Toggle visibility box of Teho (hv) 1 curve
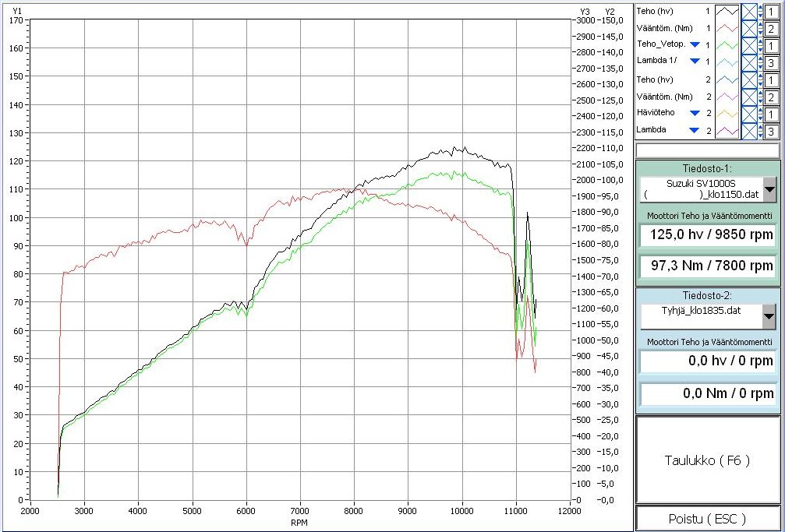 pos(749,12)
